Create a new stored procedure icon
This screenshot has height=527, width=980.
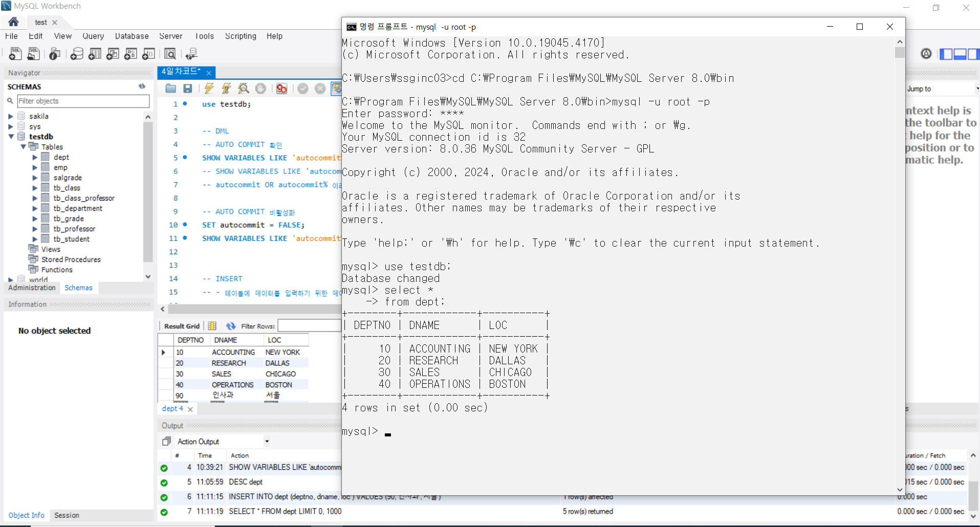130,54
